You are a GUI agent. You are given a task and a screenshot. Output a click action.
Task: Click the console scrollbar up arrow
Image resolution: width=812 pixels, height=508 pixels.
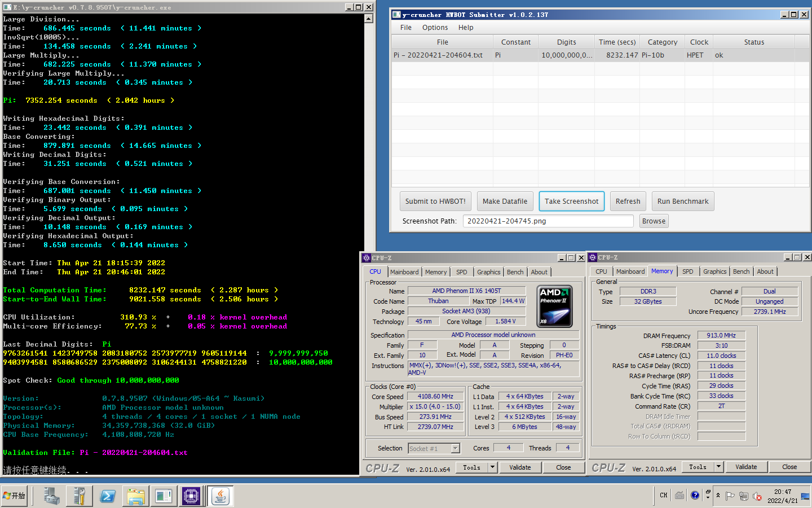coord(369,19)
